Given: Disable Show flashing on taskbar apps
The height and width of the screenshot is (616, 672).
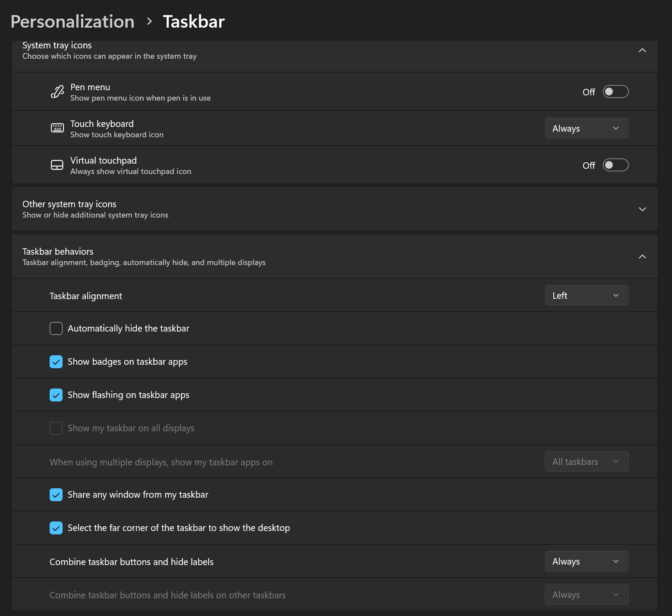Looking at the screenshot, I should (56, 395).
